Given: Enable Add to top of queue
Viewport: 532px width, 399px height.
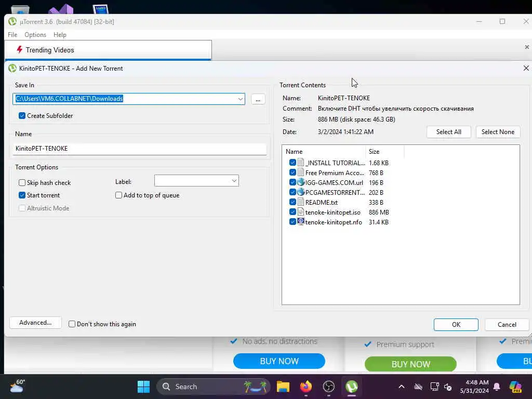Looking at the screenshot, I should [x=119, y=195].
